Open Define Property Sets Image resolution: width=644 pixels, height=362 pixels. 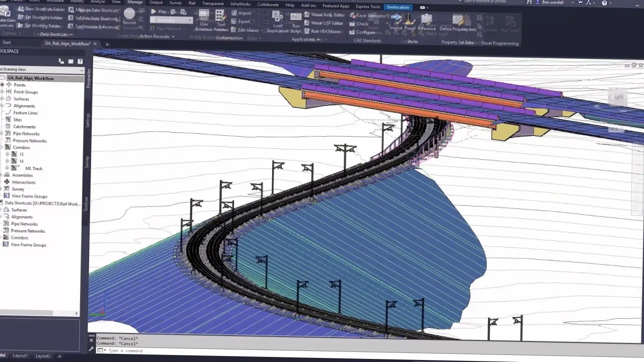(x=458, y=23)
